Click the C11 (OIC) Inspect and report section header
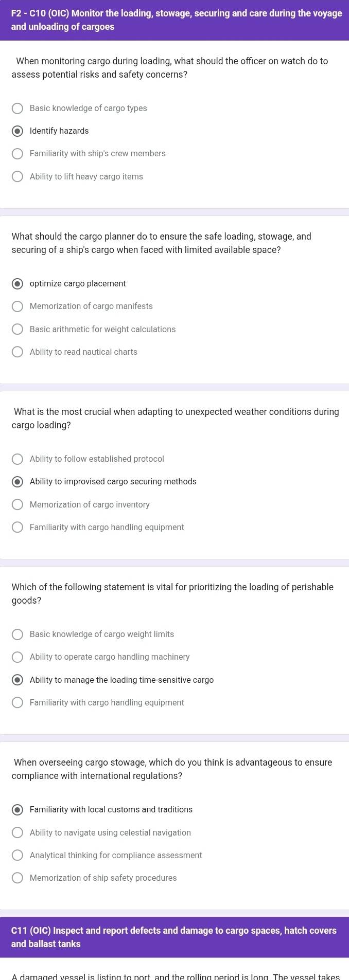This screenshot has height=980, width=349. pos(174,937)
